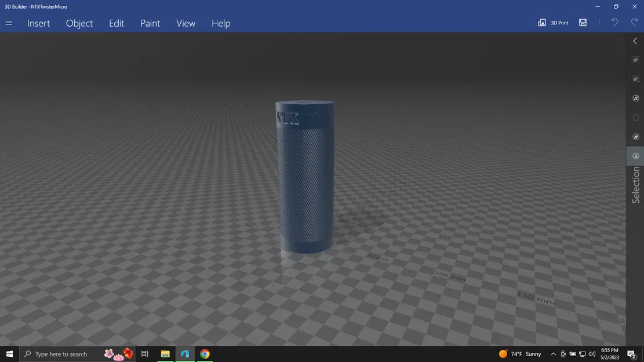Open the Insert menu
This screenshot has height=362, width=644.
39,23
